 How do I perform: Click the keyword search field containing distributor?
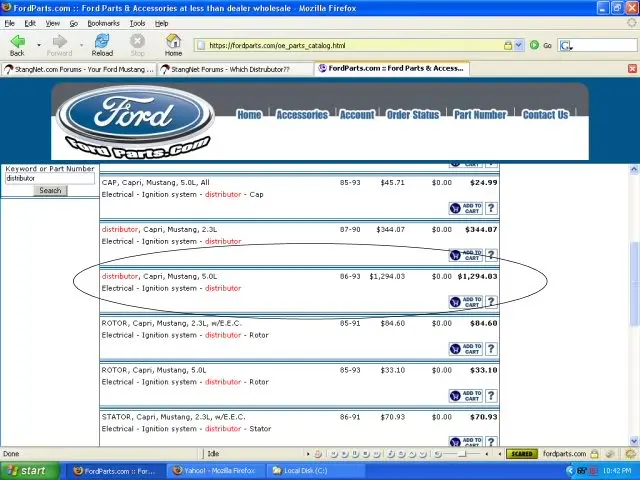tap(50, 178)
